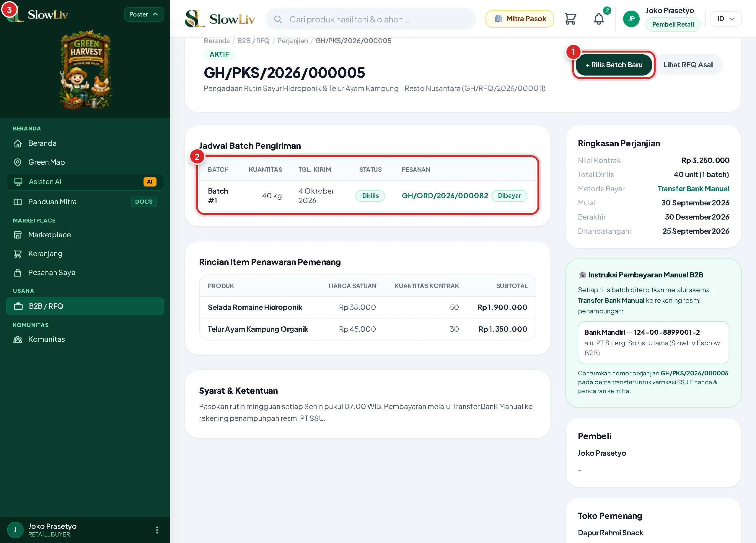Click the B2B / RFQ briefcase icon
The width and height of the screenshot is (756, 543).
(18, 306)
